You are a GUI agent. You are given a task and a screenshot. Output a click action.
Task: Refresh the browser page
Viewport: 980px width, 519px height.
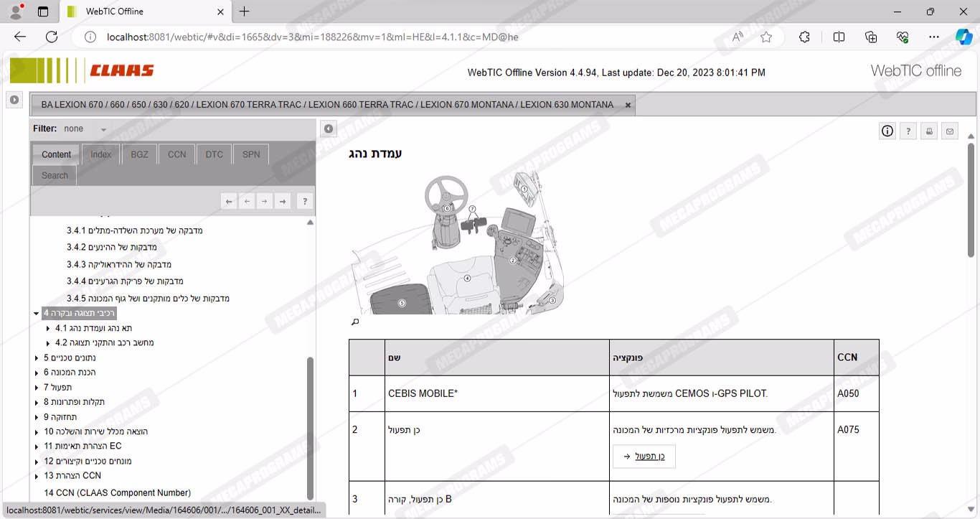point(52,37)
